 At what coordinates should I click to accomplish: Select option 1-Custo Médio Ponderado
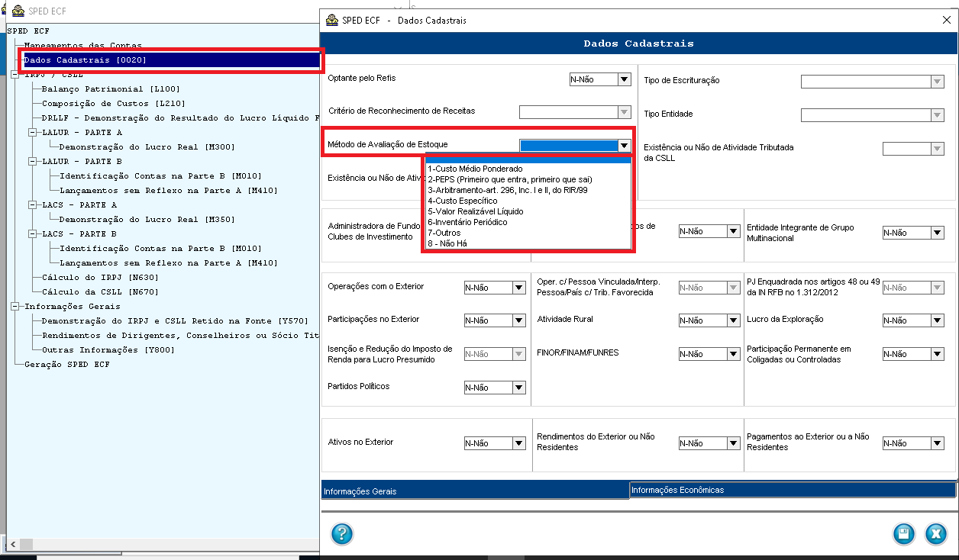tap(528, 169)
